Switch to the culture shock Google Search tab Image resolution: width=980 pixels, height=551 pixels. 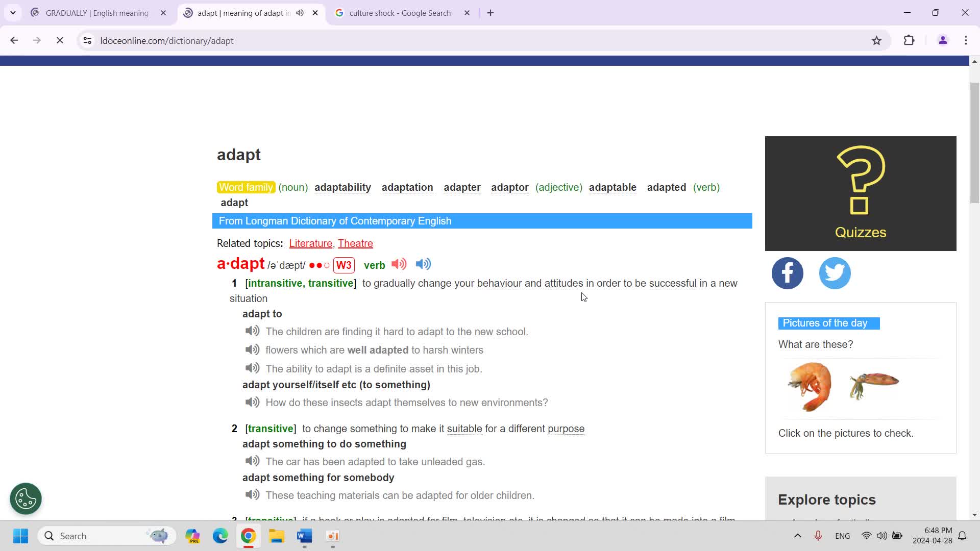tap(400, 13)
